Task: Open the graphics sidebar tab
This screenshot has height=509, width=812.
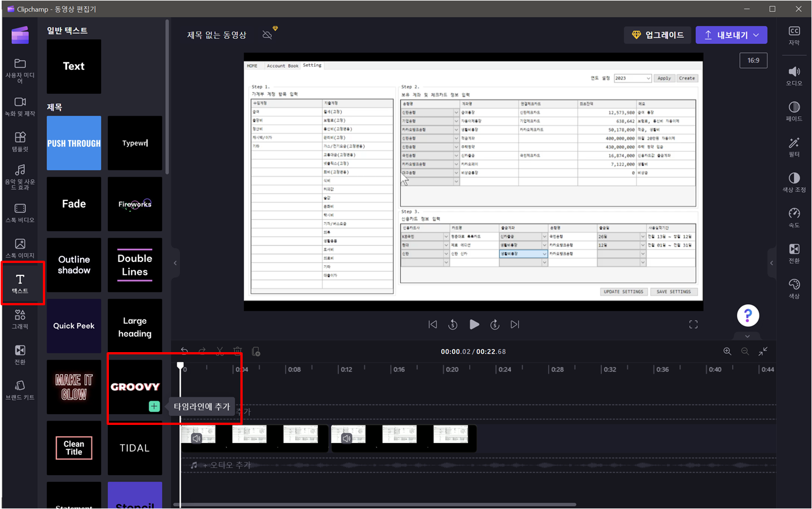Action: pos(20,319)
